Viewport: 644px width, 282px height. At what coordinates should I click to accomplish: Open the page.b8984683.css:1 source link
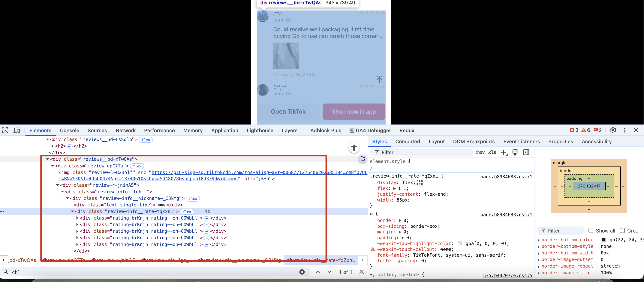point(506,177)
